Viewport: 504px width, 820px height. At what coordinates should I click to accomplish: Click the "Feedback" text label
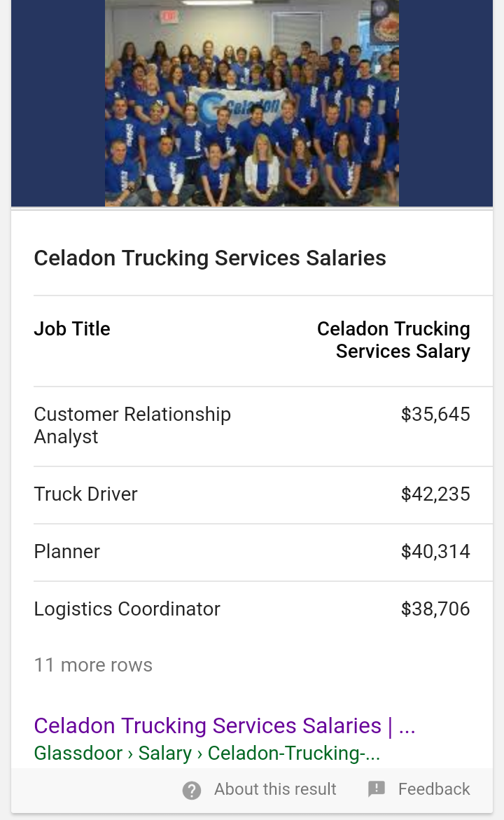coord(434,789)
